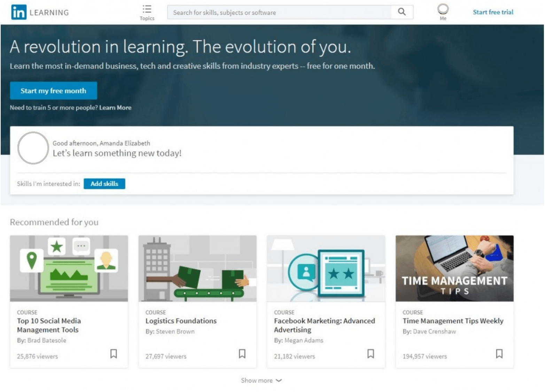Image resolution: width=545 pixels, height=392 pixels.
Task: Click author name Dave Crenshaw
Action: [x=434, y=331]
